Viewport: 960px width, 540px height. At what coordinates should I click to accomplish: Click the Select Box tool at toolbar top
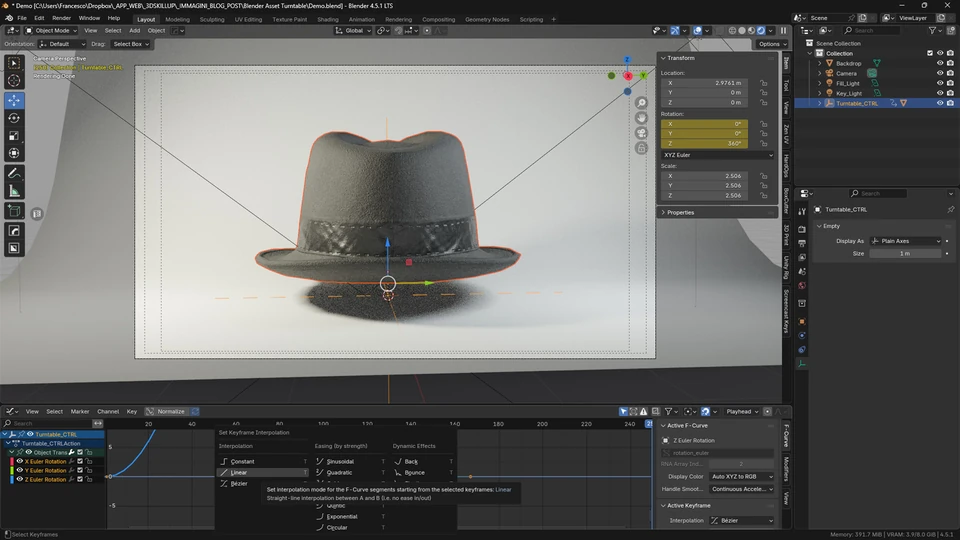click(14, 63)
